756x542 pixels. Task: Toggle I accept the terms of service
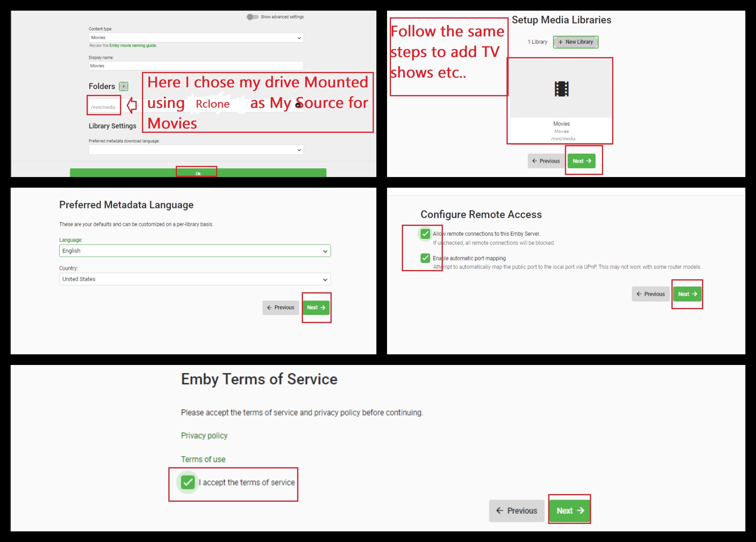coord(188,482)
